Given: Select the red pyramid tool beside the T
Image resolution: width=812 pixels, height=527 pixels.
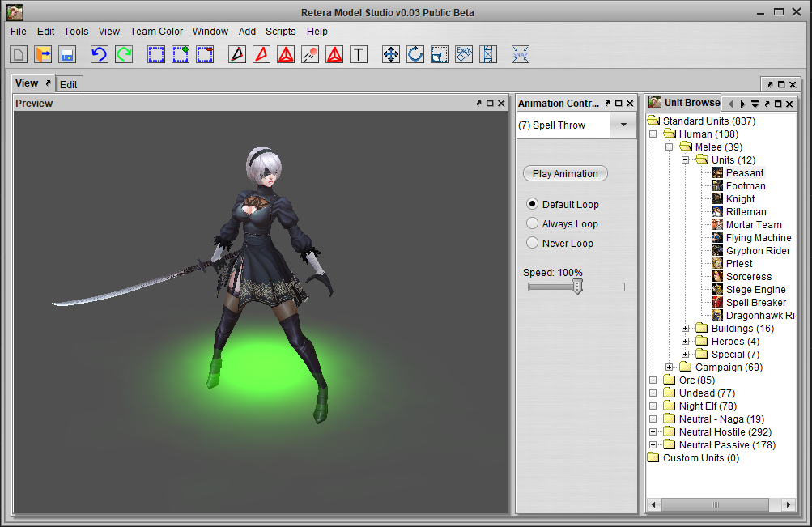Looking at the screenshot, I should tap(334, 54).
